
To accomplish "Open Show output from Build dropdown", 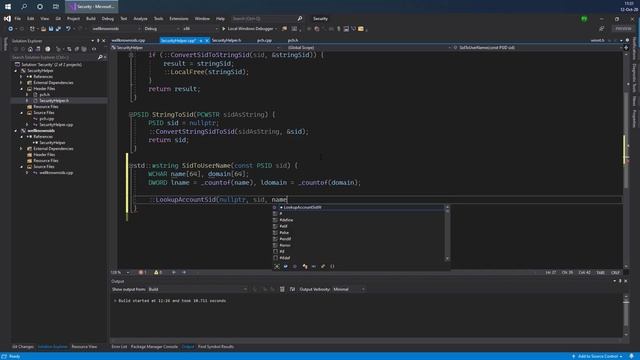I will 198,289.
